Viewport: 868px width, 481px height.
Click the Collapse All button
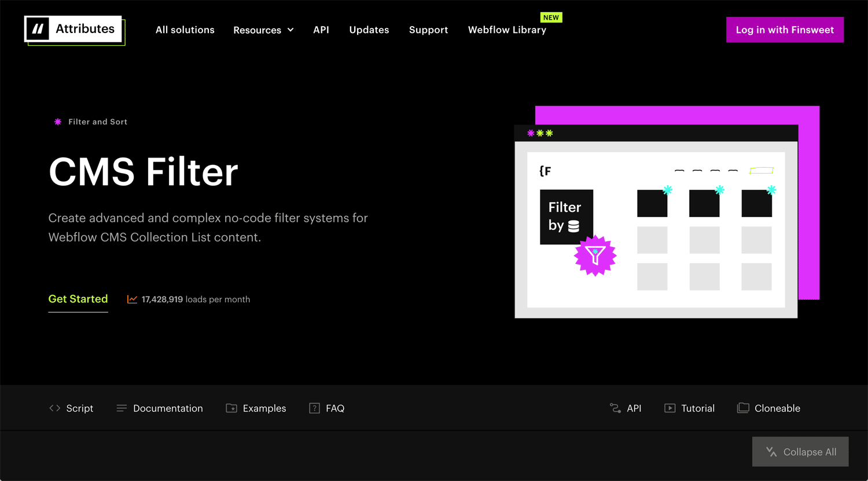point(800,451)
